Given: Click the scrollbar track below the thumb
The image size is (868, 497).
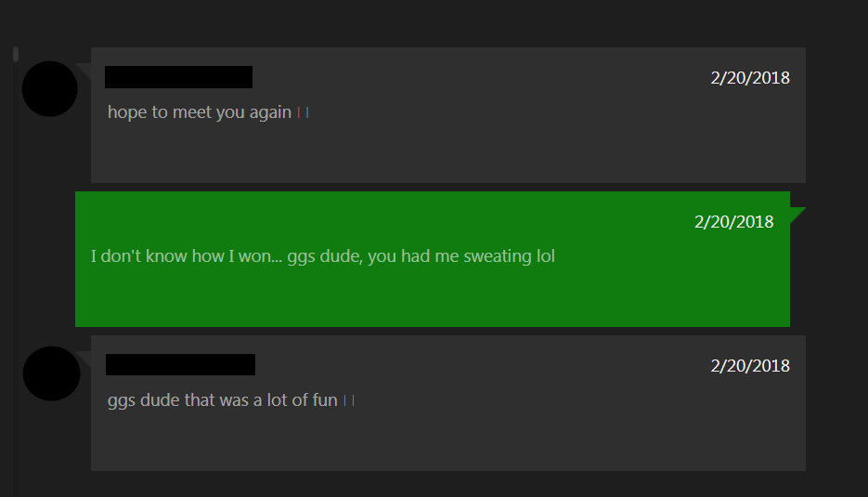Looking at the screenshot, I should [x=16, y=277].
